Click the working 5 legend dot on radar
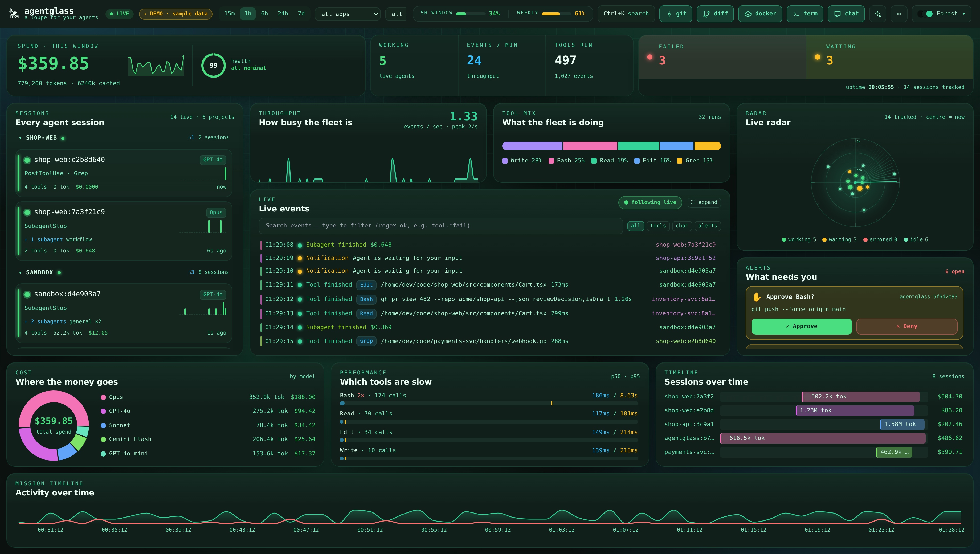The height and width of the screenshot is (554, 980). [x=784, y=240]
